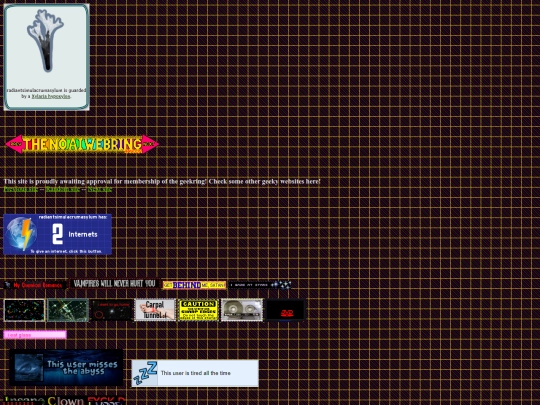Click the Vampires Will Never Hurt You banner
Image resolution: width=540 pixels, height=405 pixels.
pyautogui.click(x=114, y=283)
